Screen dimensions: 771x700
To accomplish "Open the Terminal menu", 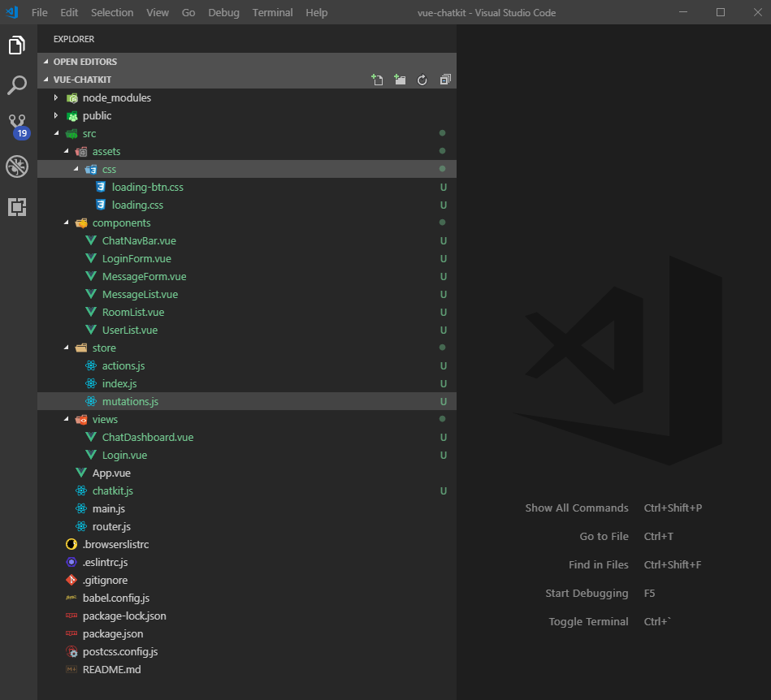I will (x=272, y=12).
